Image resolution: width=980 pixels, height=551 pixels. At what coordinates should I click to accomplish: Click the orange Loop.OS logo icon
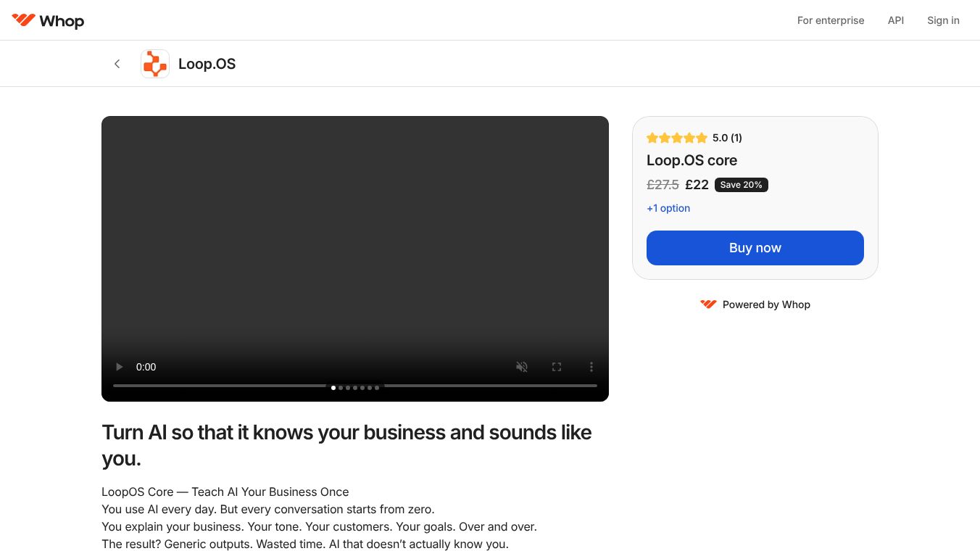(155, 64)
